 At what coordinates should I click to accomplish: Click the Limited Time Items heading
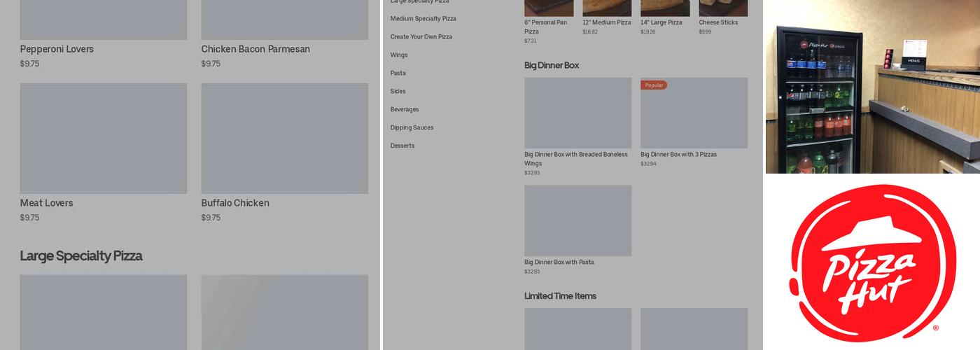pos(561,296)
